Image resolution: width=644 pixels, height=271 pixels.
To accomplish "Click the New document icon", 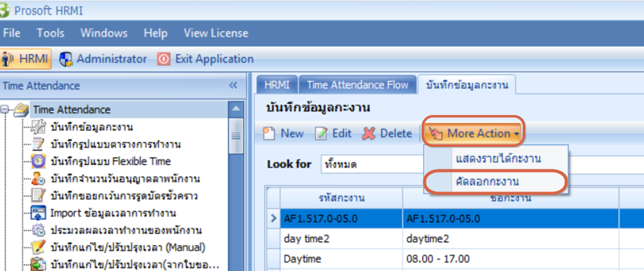I will [x=270, y=133].
